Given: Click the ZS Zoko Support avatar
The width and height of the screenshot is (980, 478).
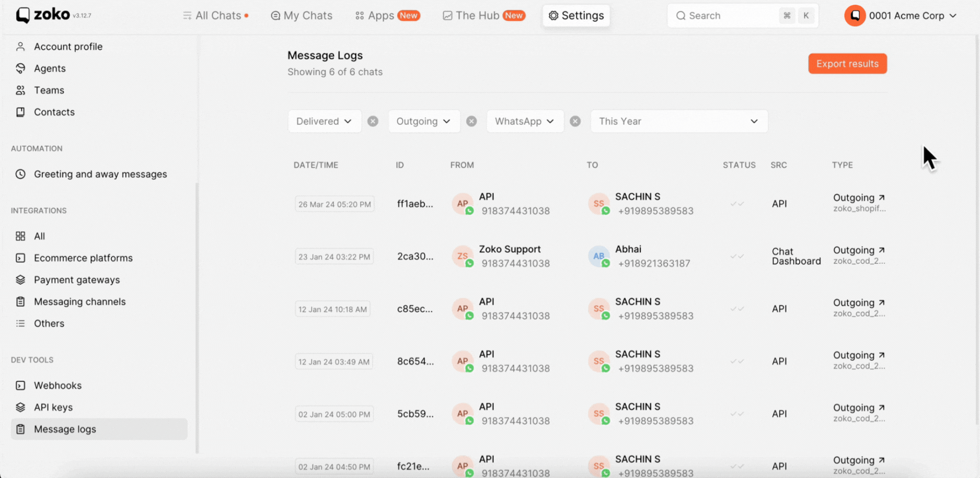Looking at the screenshot, I should pos(463,256).
